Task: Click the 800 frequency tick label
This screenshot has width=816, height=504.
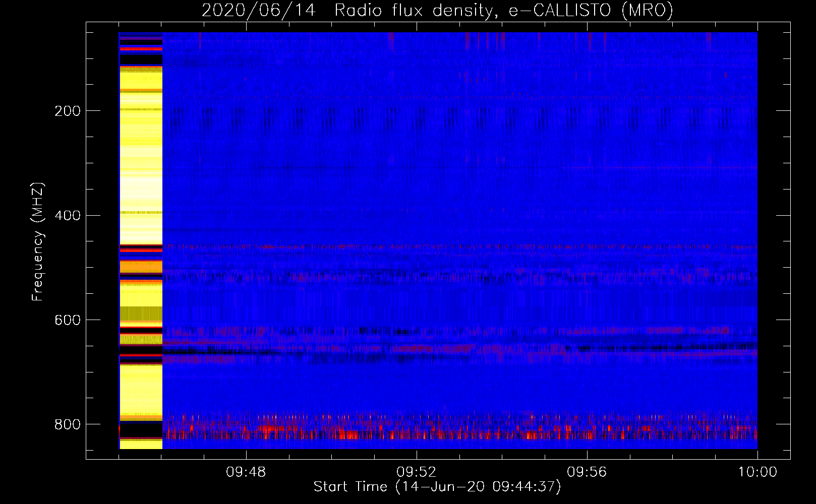Action: coord(67,424)
